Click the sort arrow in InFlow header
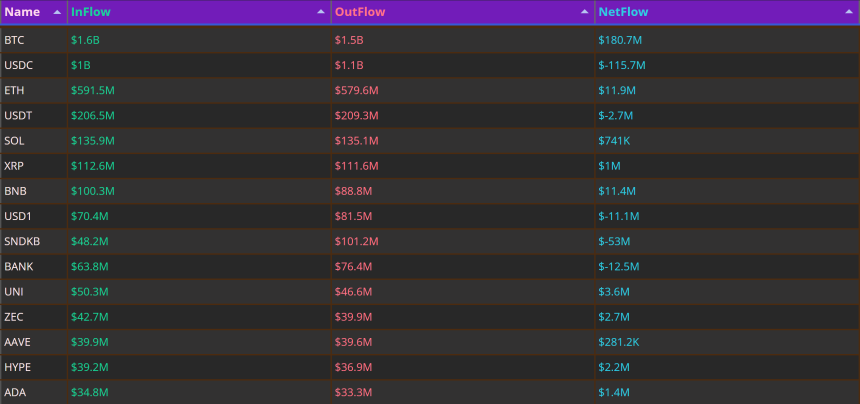The height and width of the screenshot is (404, 860). coord(321,12)
